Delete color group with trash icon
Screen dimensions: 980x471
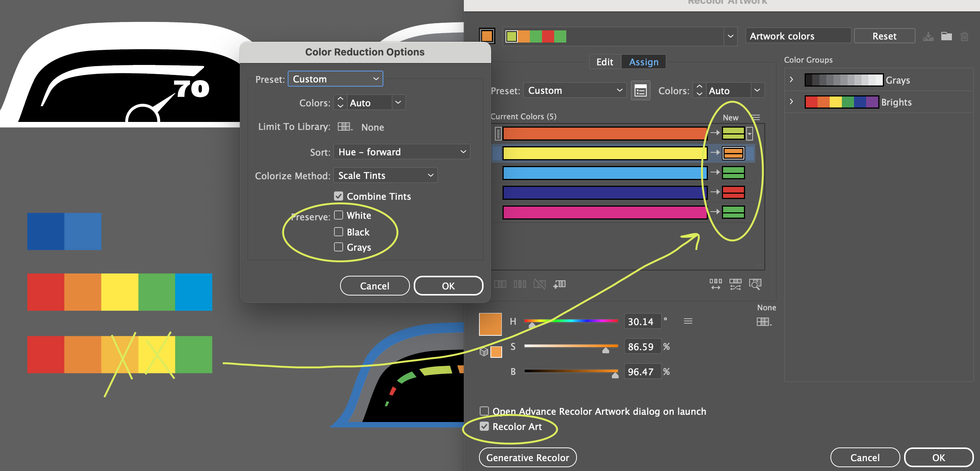point(965,36)
